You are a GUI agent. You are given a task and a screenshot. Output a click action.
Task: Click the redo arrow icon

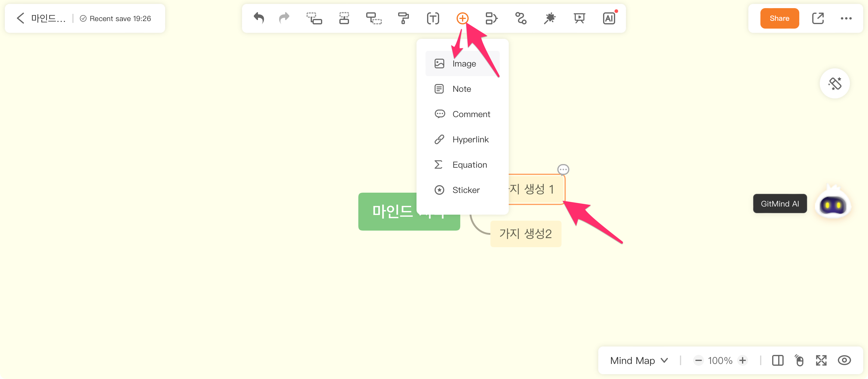pyautogui.click(x=284, y=18)
